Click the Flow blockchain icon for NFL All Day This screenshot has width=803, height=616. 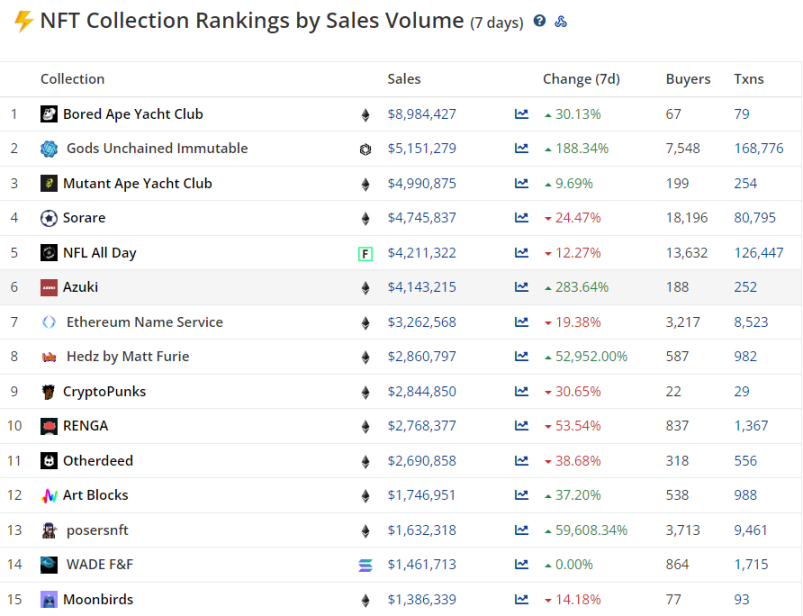click(365, 253)
